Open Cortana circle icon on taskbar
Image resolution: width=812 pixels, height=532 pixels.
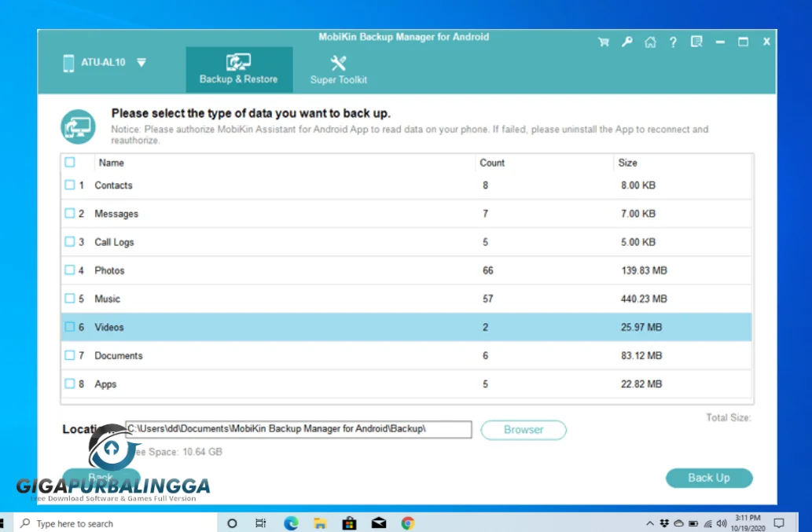point(232,523)
